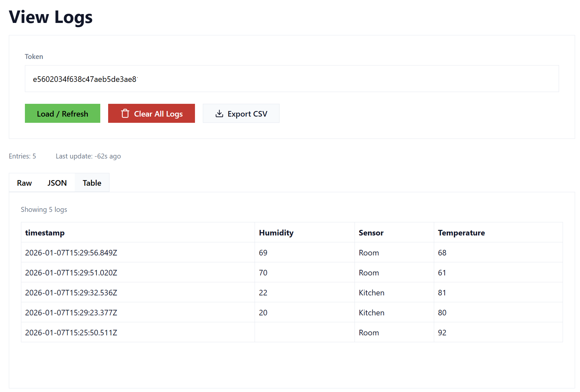Click the Export CSV button
The height and width of the screenshot is (392, 580).
pos(241,113)
